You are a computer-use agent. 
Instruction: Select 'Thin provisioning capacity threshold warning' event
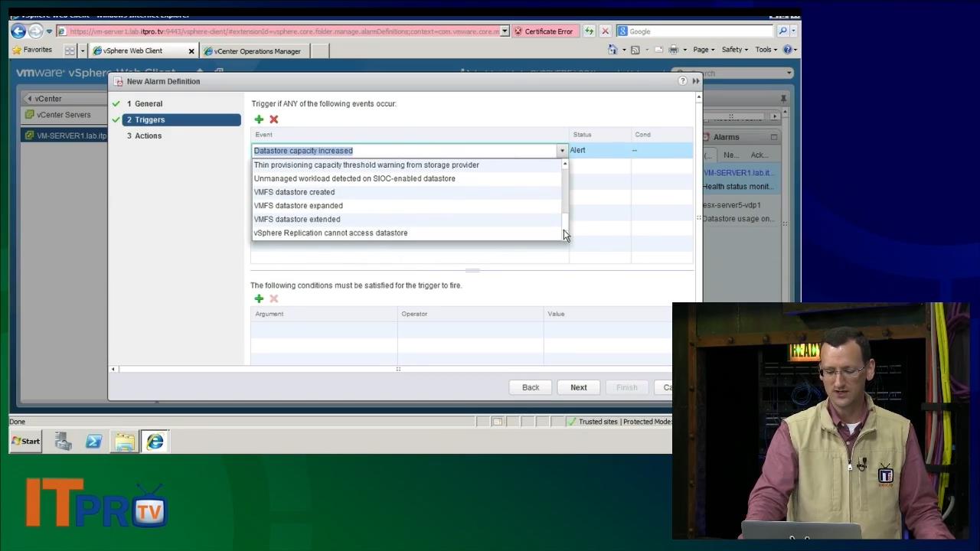[x=407, y=165]
